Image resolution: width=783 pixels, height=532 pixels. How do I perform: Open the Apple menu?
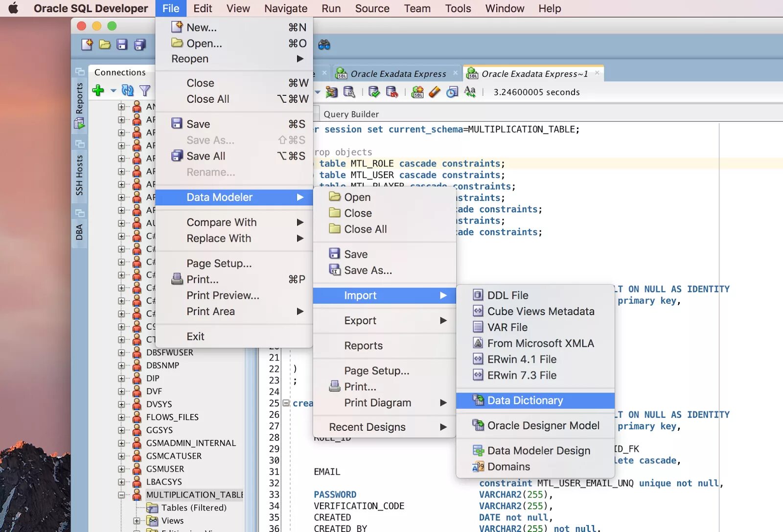(x=14, y=8)
